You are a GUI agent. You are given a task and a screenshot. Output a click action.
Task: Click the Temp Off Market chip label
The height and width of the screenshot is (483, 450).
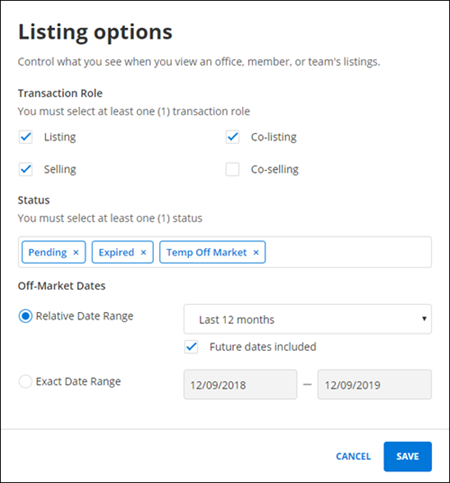click(206, 252)
